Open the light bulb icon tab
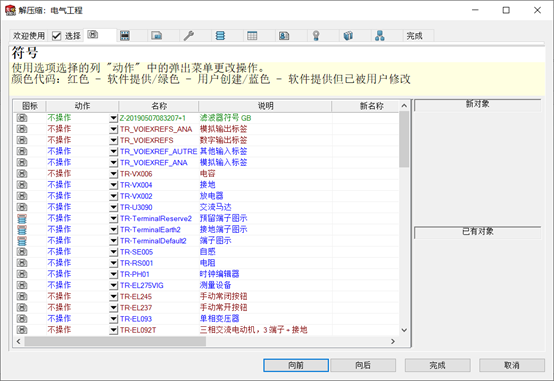Viewport: 554px width, 381px height. point(316,35)
